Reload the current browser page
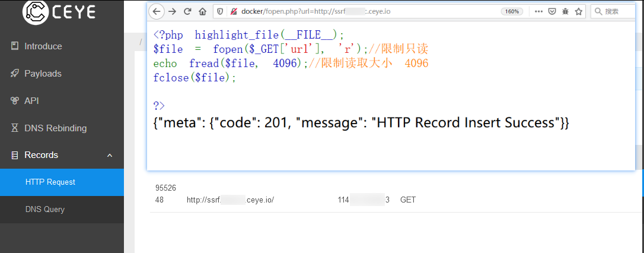The width and height of the screenshot is (644, 253). [187, 11]
